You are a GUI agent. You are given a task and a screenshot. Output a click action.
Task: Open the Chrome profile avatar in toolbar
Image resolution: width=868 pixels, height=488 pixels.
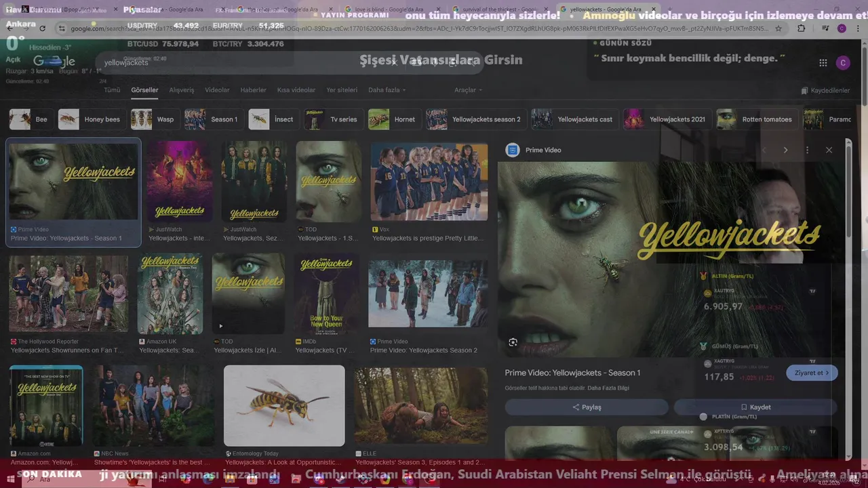(842, 28)
